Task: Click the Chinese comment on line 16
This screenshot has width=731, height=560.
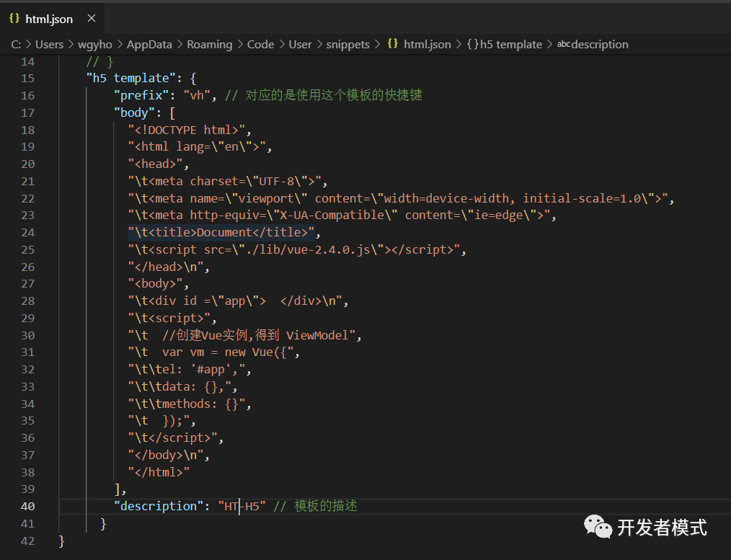Action: [x=324, y=96]
